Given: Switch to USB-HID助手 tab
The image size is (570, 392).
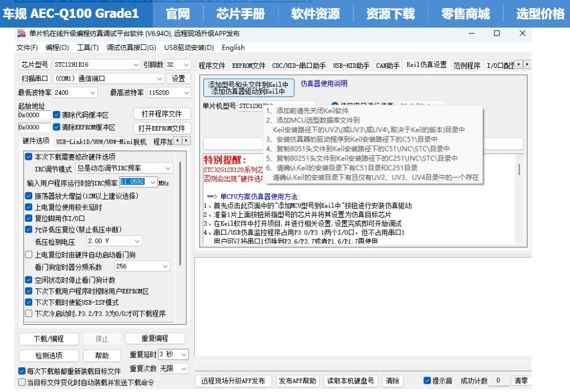Looking at the screenshot, I should (x=351, y=66).
